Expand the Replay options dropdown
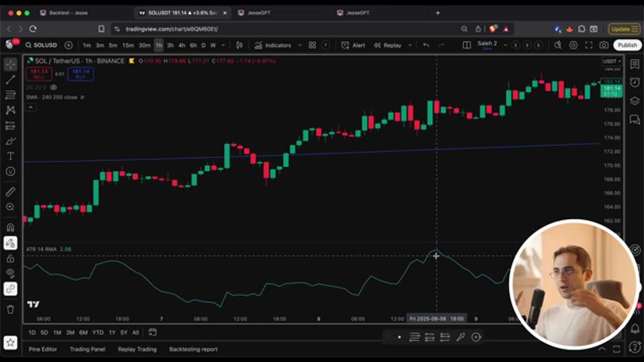Screen dimensions: 644x362 click(410, 45)
